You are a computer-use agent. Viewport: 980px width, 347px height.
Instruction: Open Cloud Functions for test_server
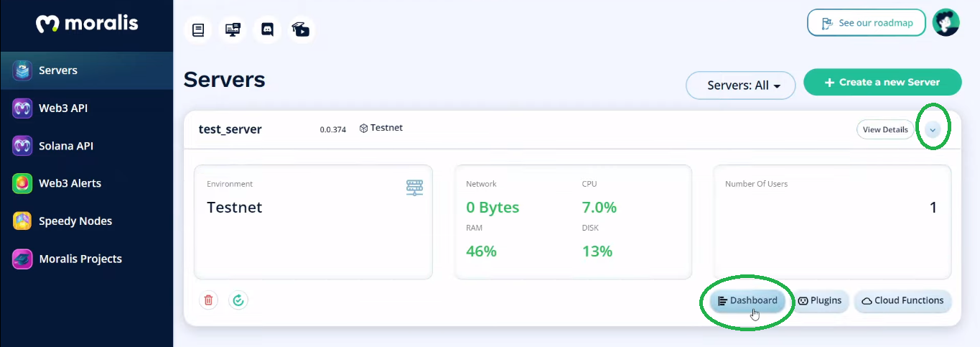coord(903,301)
